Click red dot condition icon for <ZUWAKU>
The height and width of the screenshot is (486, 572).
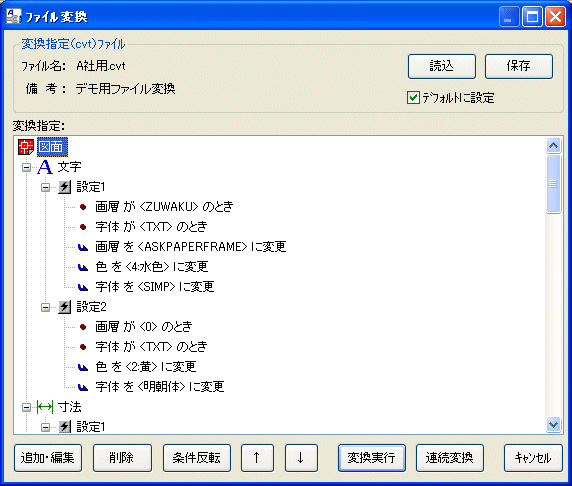click(x=83, y=207)
